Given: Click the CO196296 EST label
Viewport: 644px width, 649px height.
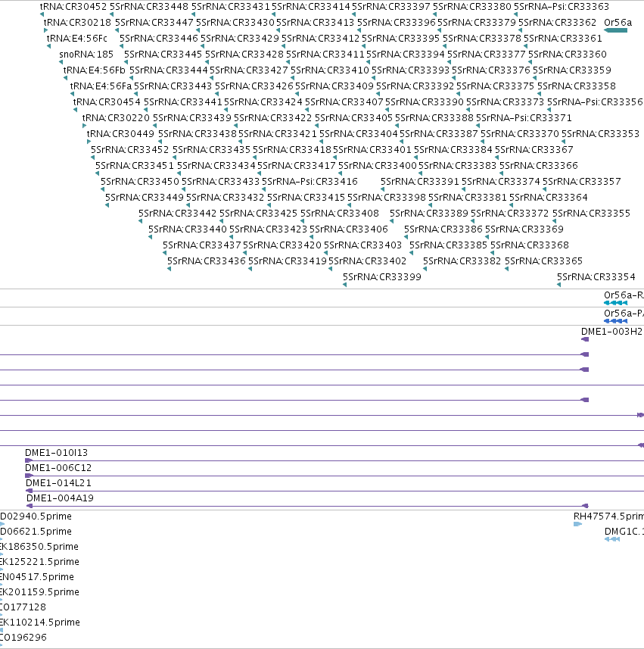Looking at the screenshot, I should click(23, 638).
